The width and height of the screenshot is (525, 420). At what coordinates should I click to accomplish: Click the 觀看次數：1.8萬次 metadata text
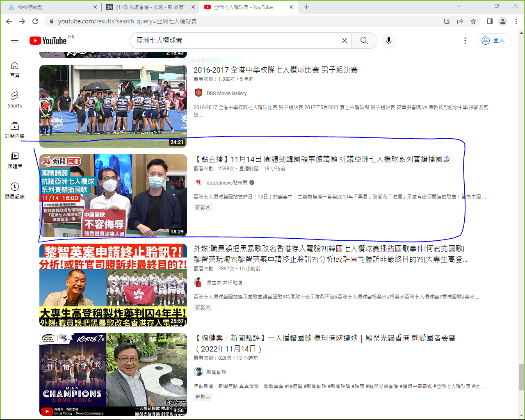pos(215,79)
